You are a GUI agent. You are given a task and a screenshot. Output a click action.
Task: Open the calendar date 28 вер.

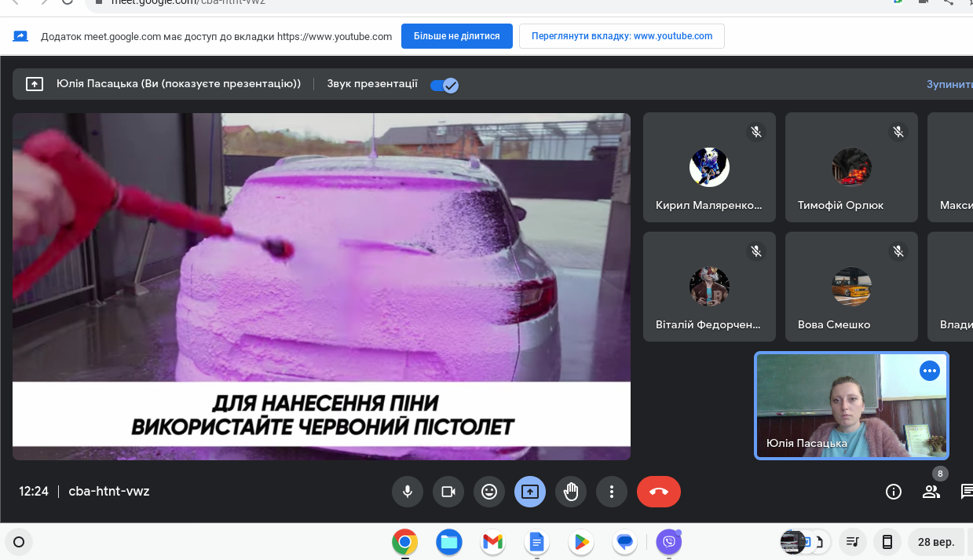(936, 542)
